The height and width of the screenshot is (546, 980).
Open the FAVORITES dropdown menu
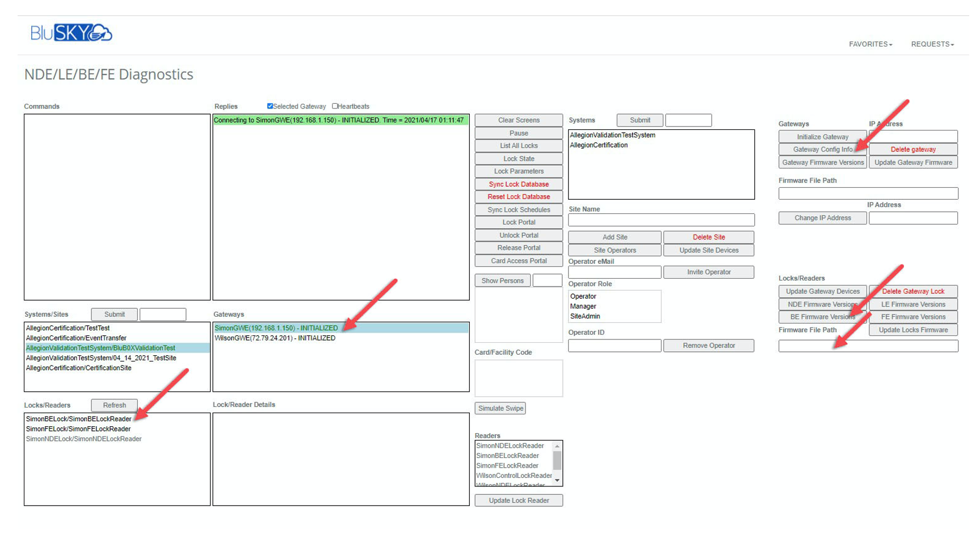click(870, 44)
